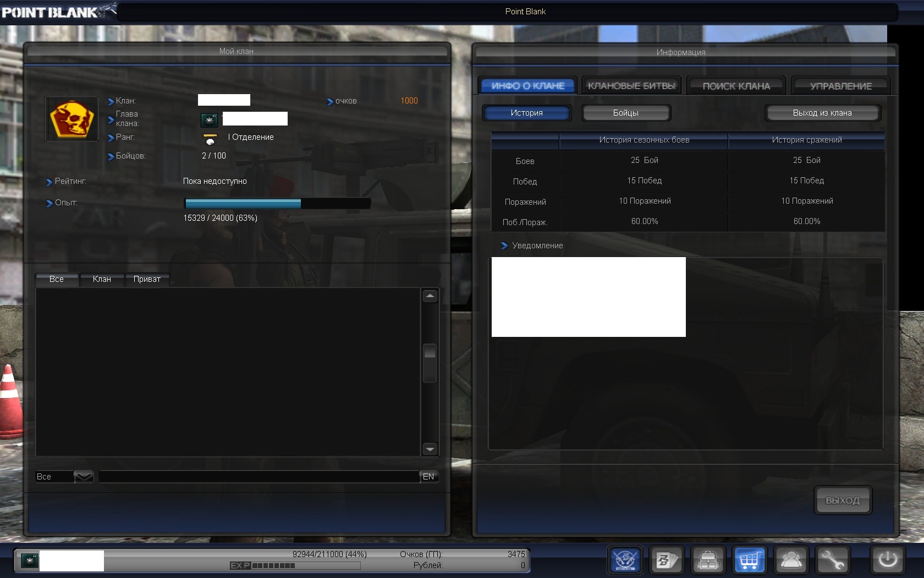Click 60.00% in the seasonal battles column
The height and width of the screenshot is (578, 924).
645,221
